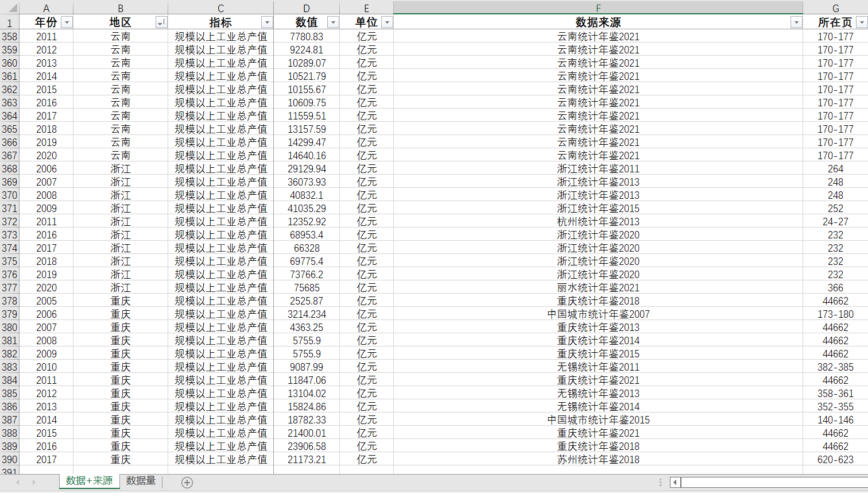Add a new sheet with plus icon
This screenshot has height=493, width=868.
187,483
